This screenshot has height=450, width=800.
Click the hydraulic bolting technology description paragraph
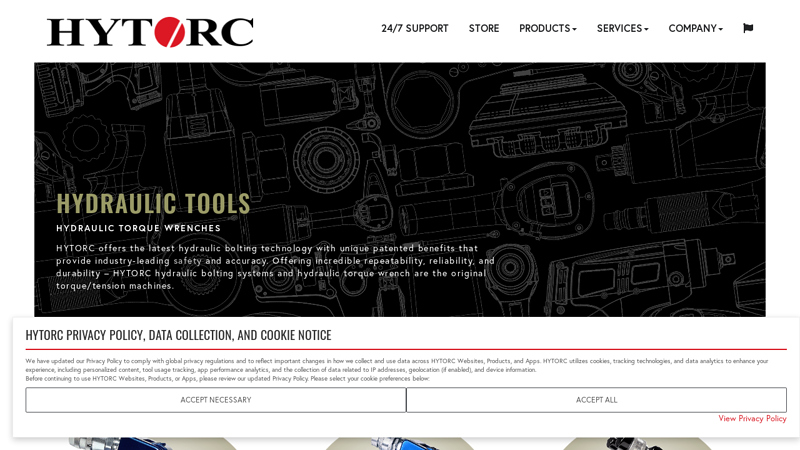(x=276, y=267)
